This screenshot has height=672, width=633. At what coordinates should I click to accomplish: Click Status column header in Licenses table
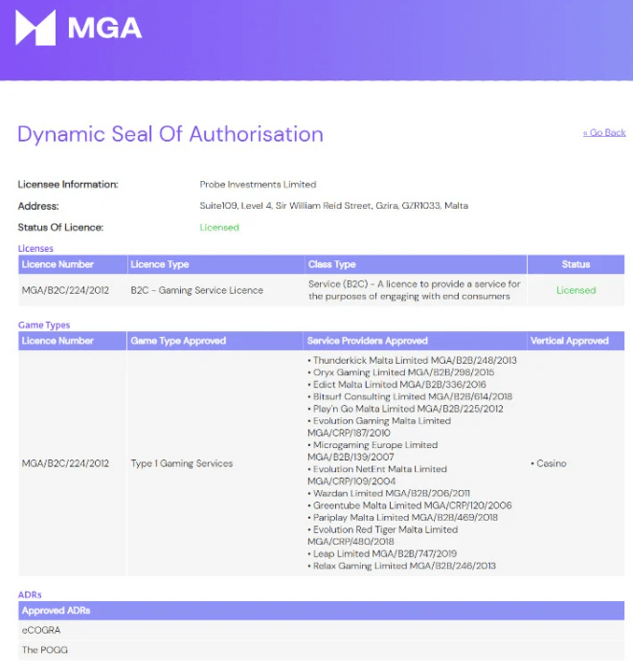[x=576, y=264]
